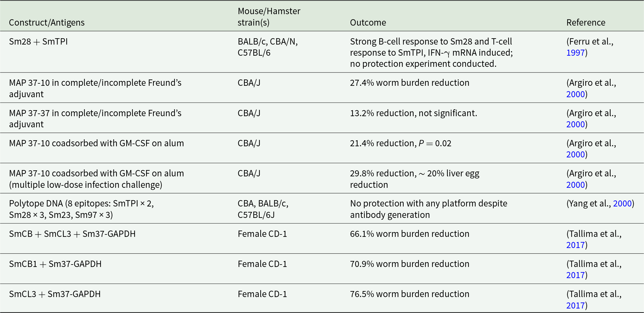The width and height of the screenshot is (644, 313).
Task: Click the BALB/c, CBA/N, C57BL/6 strain cell
Action: [267, 47]
